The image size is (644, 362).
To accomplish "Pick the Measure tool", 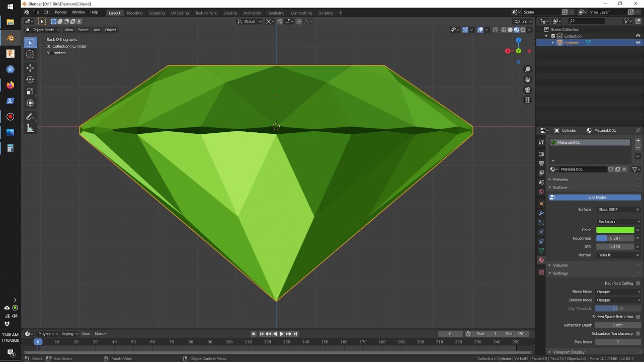I will click(30, 129).
